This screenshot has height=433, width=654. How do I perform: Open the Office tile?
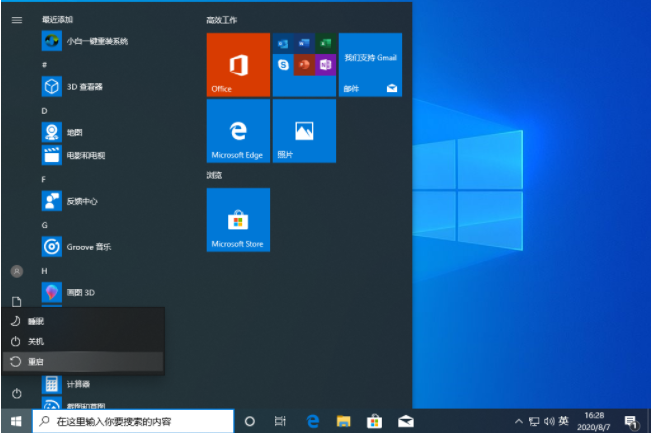click(238, 64)
